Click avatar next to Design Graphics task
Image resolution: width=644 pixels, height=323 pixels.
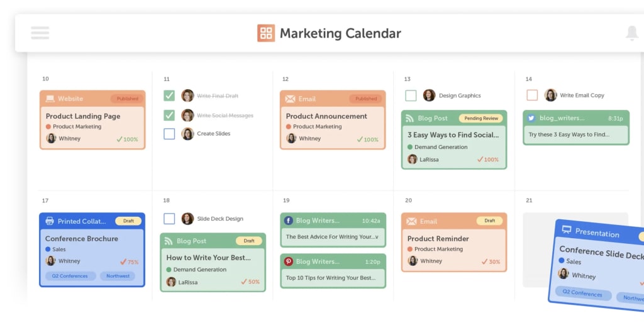tap(429, 96)
